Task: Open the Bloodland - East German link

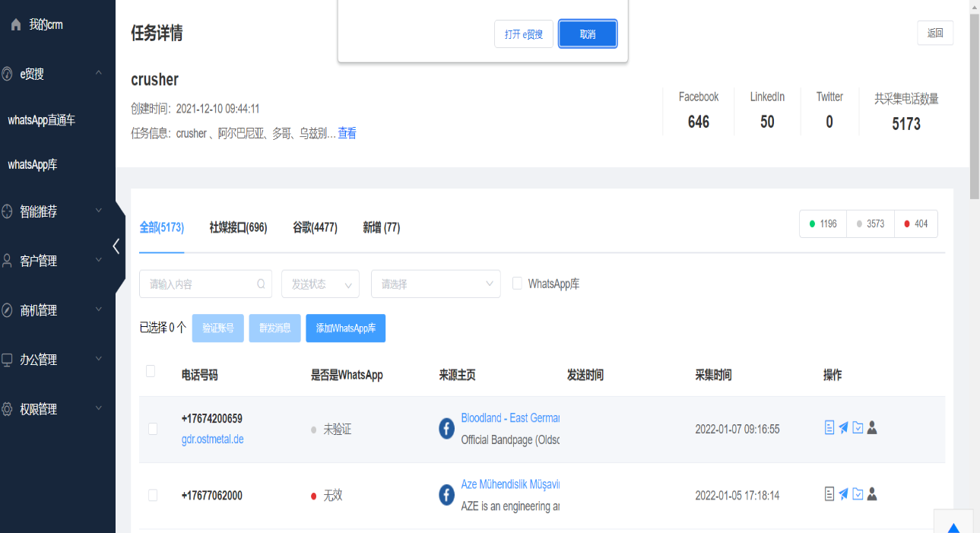Action: 510,418
